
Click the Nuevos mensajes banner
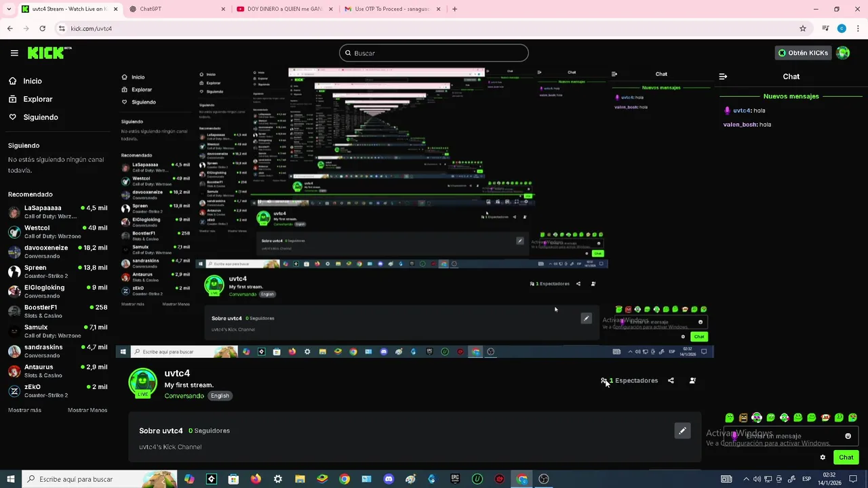point(791,96)
